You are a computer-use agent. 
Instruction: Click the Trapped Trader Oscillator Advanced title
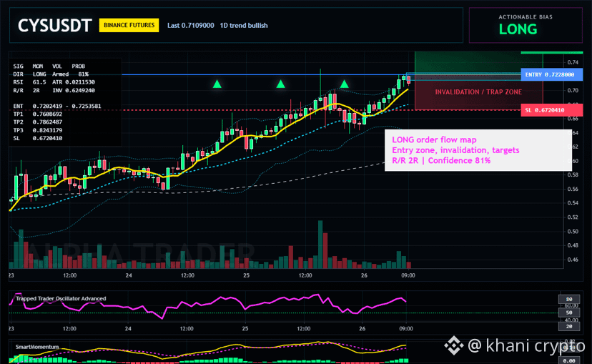[61, 298]
